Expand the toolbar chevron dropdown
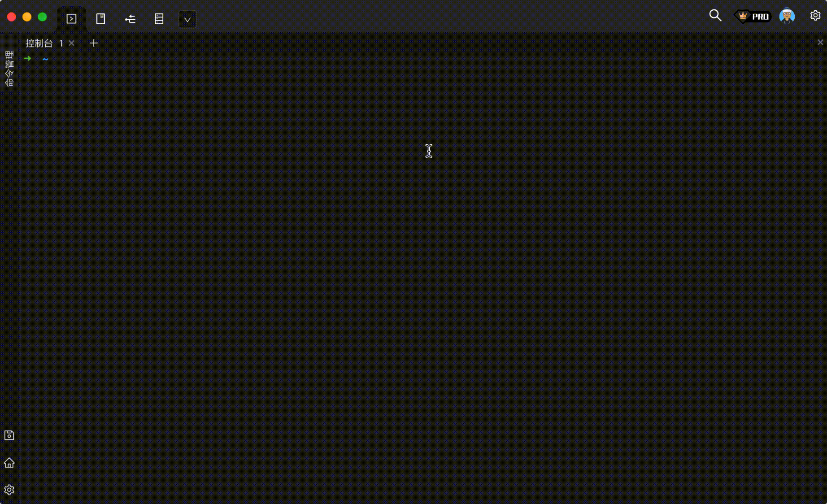827x504 pixels. (187, 19)
